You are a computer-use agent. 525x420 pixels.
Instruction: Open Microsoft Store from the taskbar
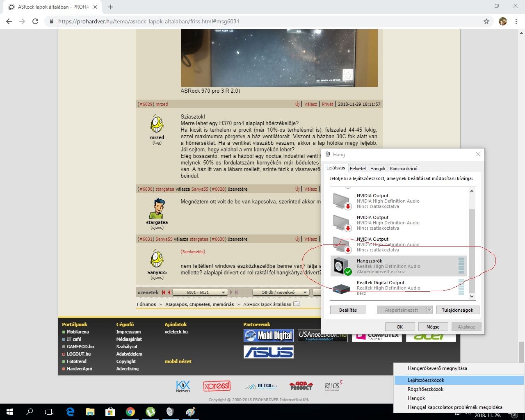click(110, 412)
